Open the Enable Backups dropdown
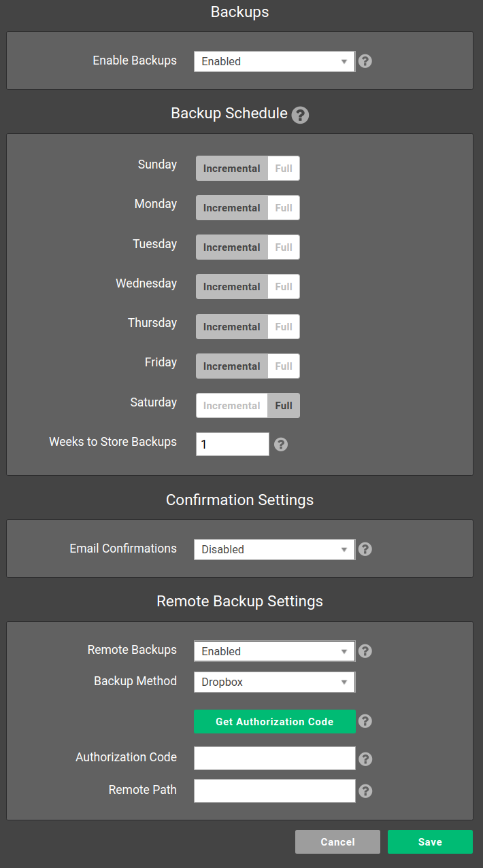 pyautogui.click(x=274, y=61)
